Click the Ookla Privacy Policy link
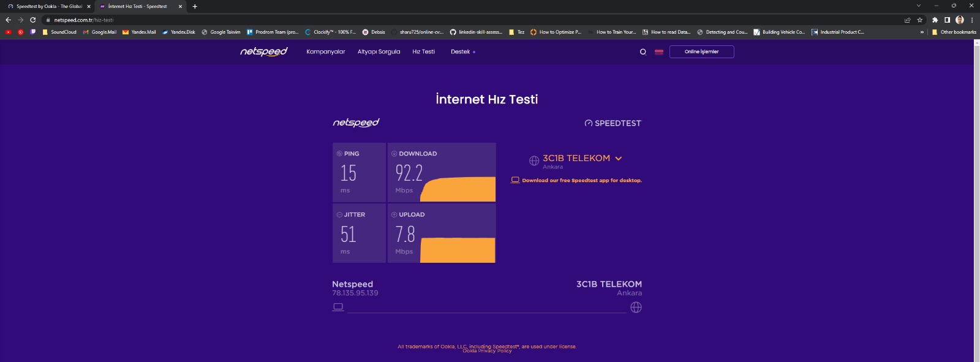The width and height of the screenshot is (980, 362). 487,351
